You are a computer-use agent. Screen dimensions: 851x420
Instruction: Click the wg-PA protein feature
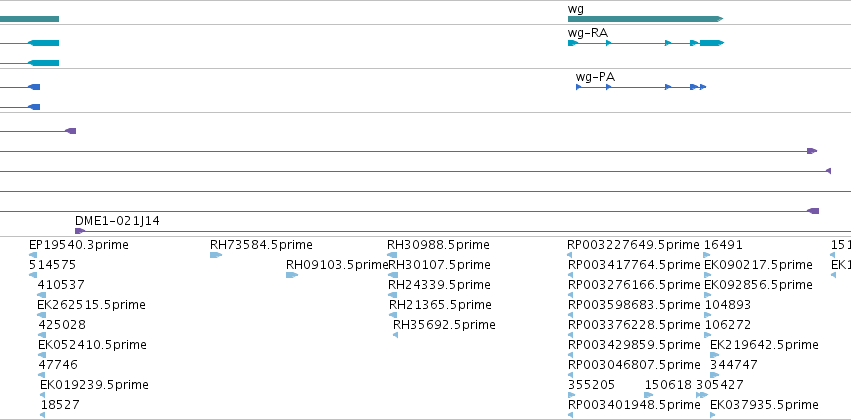point(641,87)
